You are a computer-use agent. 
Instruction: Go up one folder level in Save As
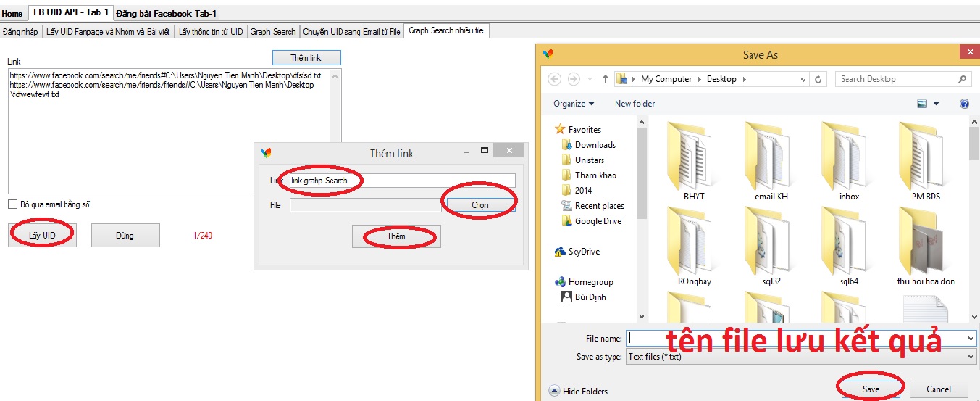(x=605, y=79)
